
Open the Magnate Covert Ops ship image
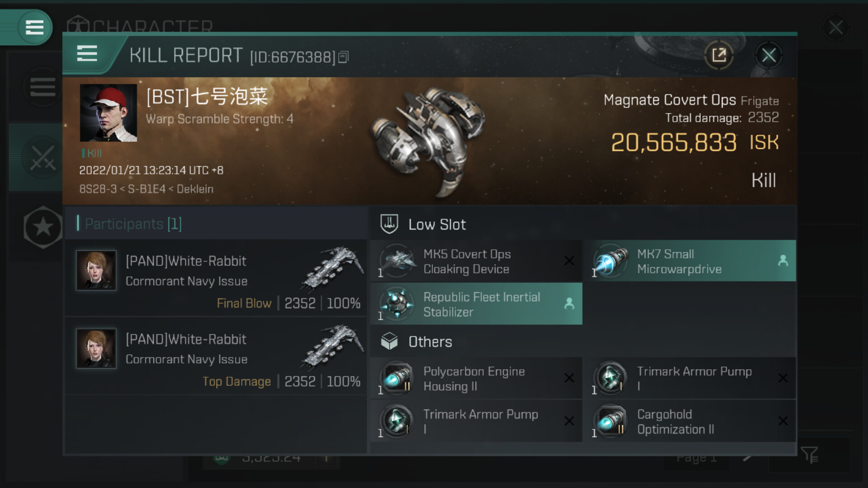(427, 140)
